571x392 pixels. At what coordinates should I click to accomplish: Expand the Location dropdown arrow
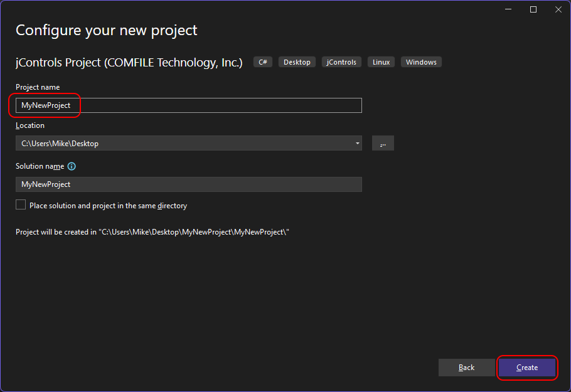click(358, 144)
